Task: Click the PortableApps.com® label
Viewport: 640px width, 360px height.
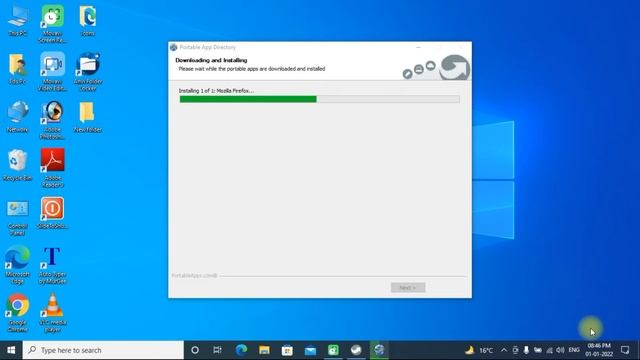Action: [194, 276]
